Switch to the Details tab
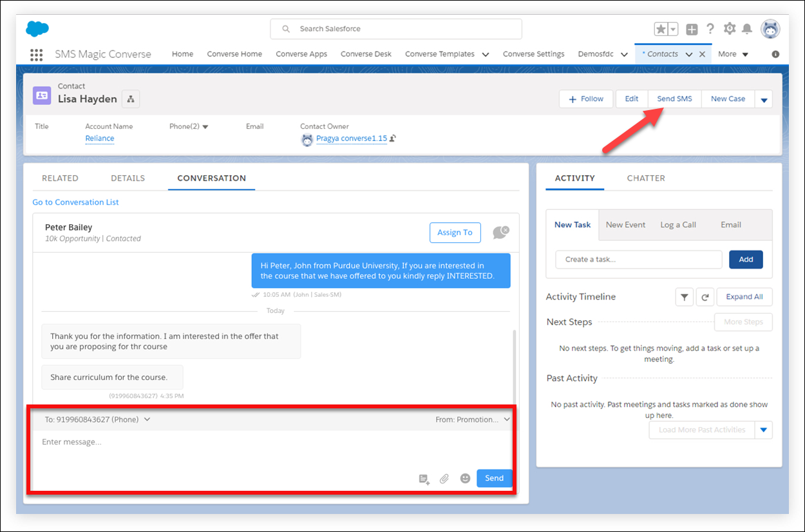805x532 pixels. click(x=128, y=178)
